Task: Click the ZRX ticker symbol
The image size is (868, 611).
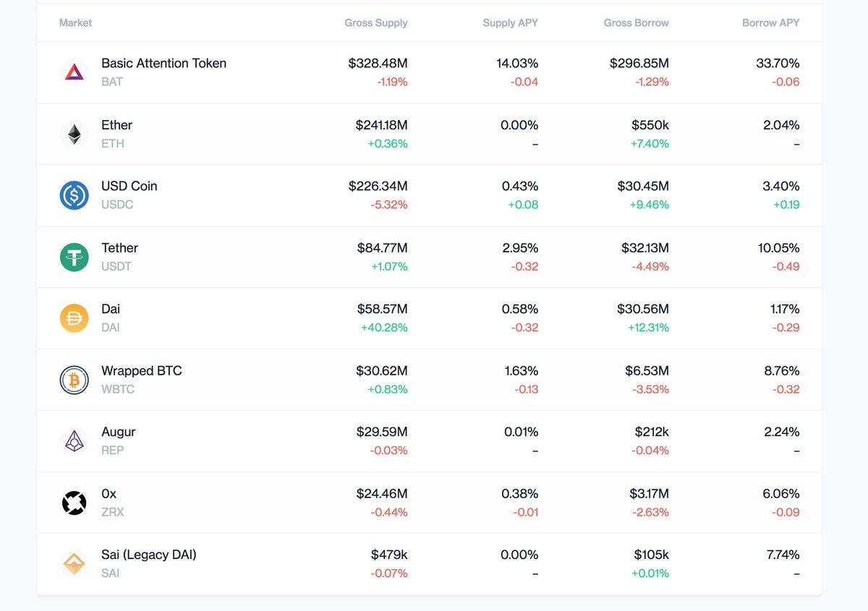Action: pos(113,512)
